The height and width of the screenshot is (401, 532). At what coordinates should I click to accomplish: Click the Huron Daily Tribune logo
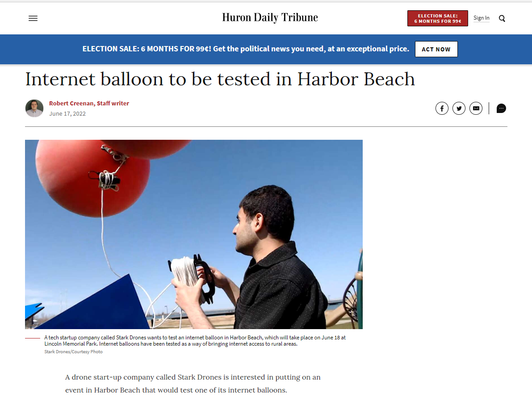click(270, 18)
